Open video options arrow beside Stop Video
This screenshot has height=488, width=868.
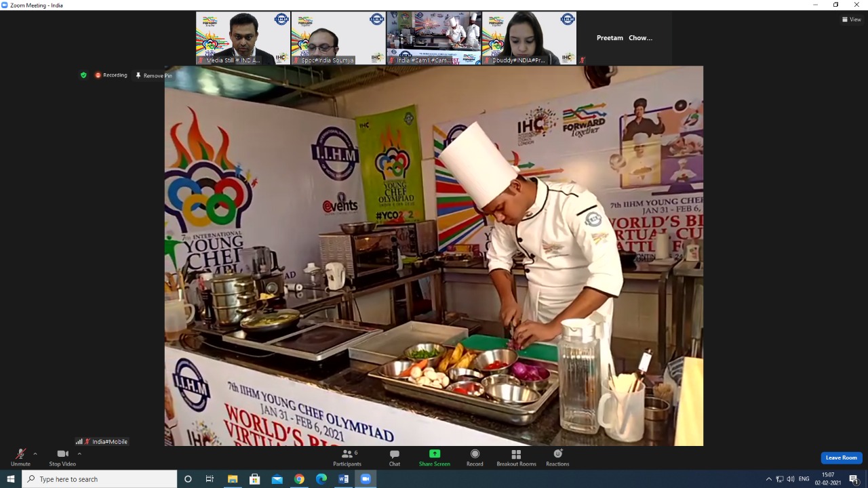[79, 454]
